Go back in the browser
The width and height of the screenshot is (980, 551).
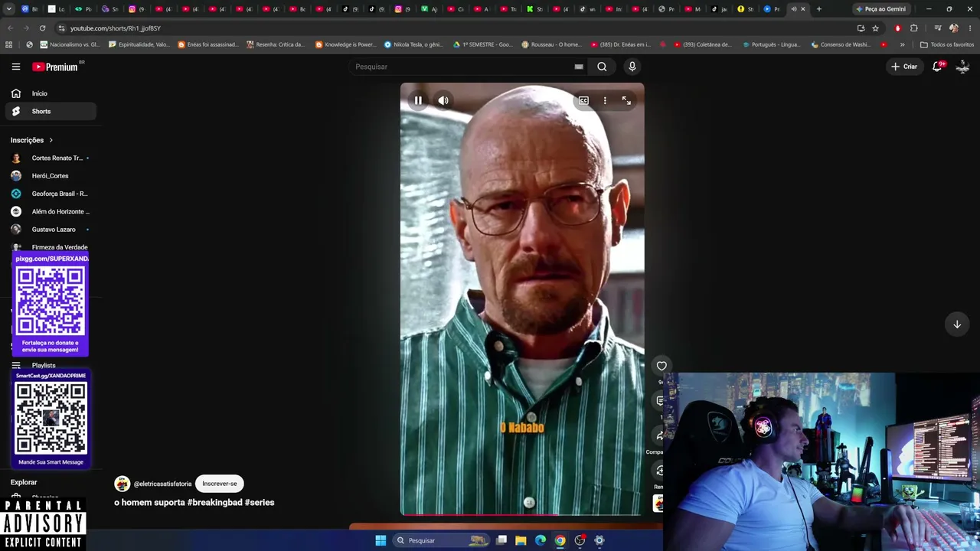click(x=10, y=28)
